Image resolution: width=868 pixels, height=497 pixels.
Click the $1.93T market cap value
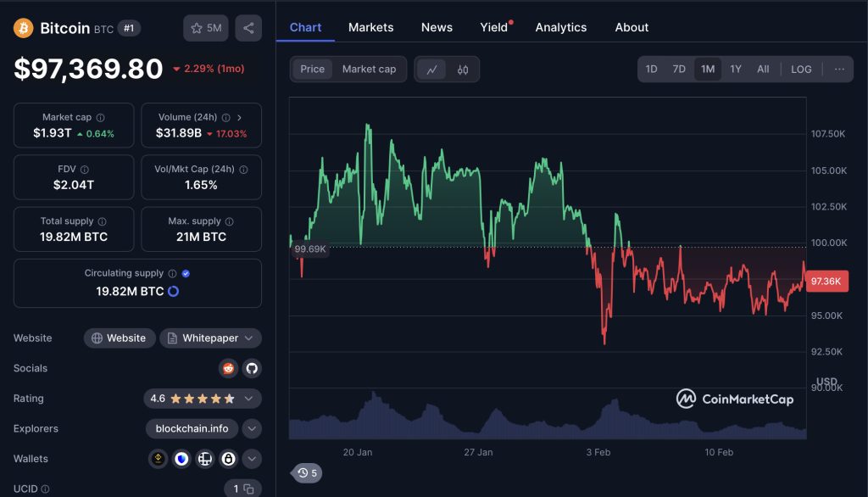[52, 133]
